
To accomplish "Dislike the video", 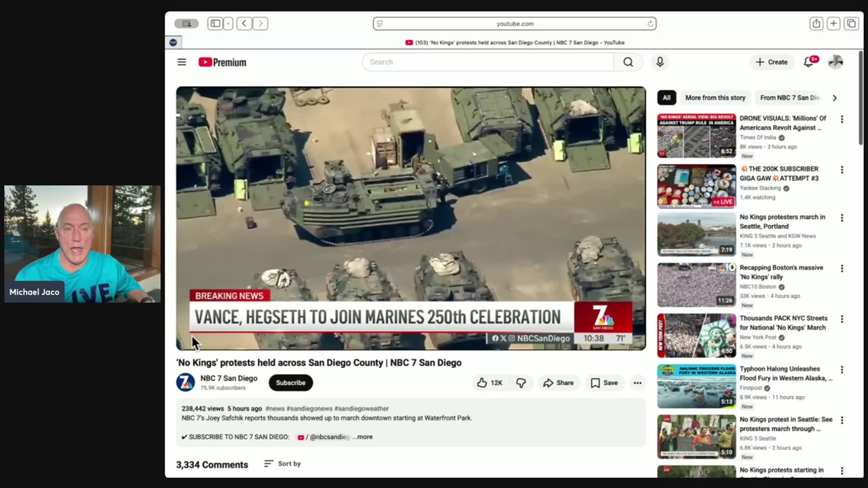I will pos(521,383).
